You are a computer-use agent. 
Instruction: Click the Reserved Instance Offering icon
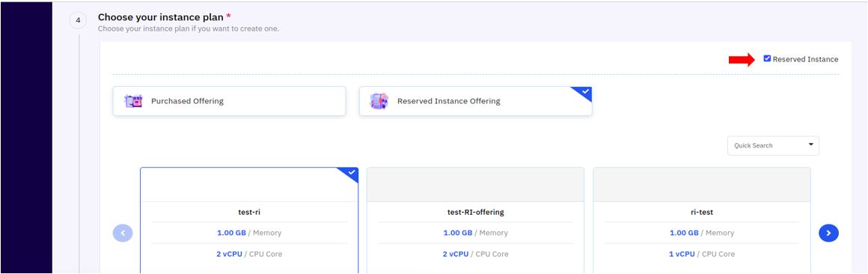pos(379,101)
